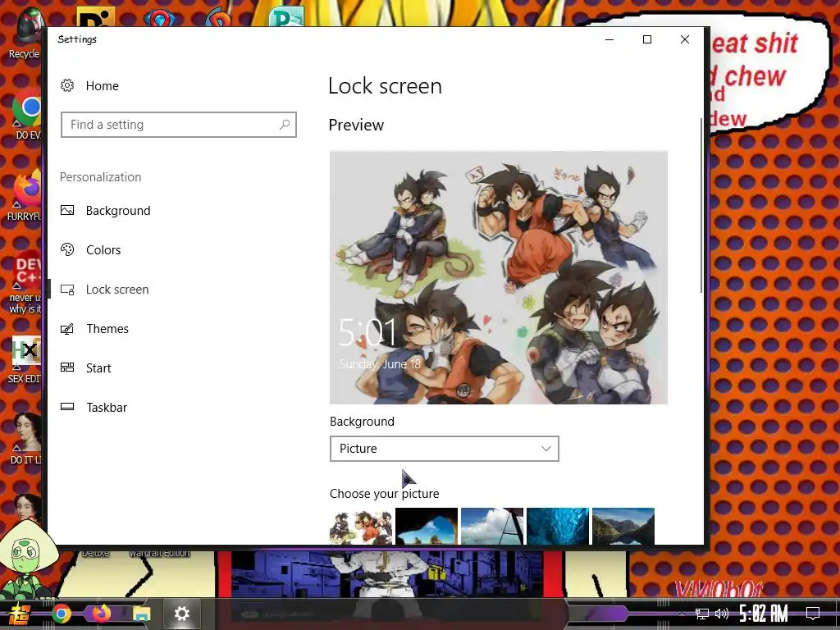Click the Find a setting search box

[x=178, y=125]
